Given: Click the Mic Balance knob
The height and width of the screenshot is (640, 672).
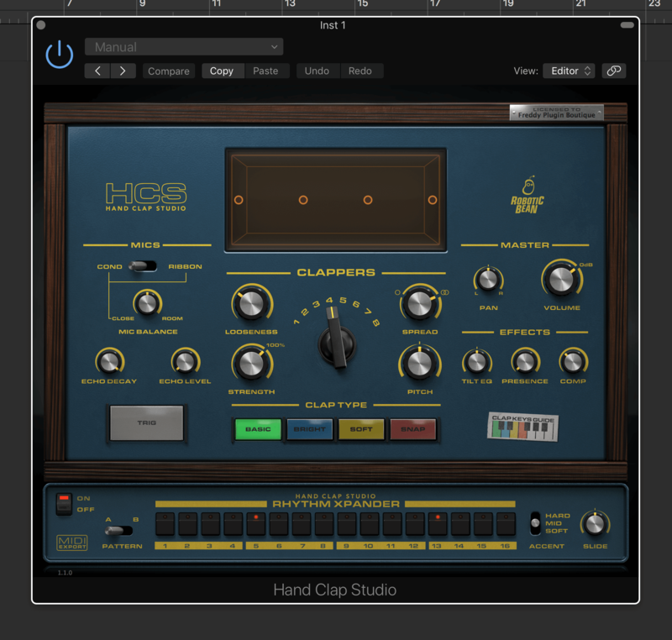Looking at the screenshot, I should point(147,303).
